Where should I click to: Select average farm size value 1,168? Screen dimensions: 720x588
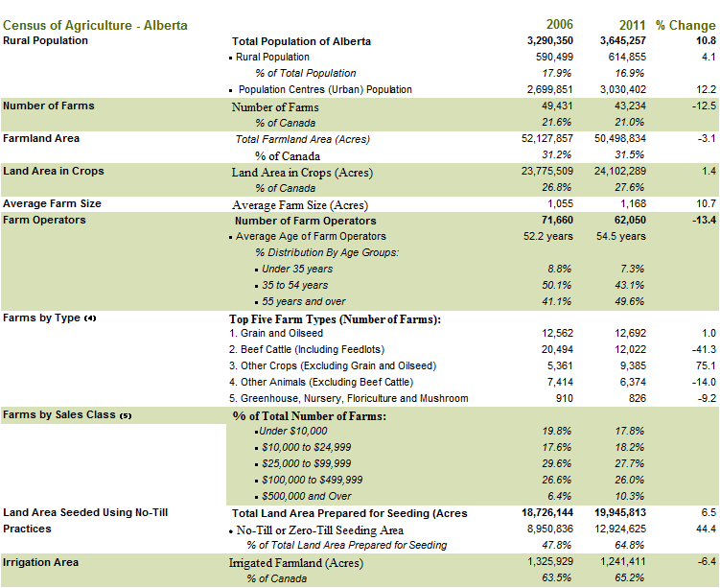tap(633, 203)
